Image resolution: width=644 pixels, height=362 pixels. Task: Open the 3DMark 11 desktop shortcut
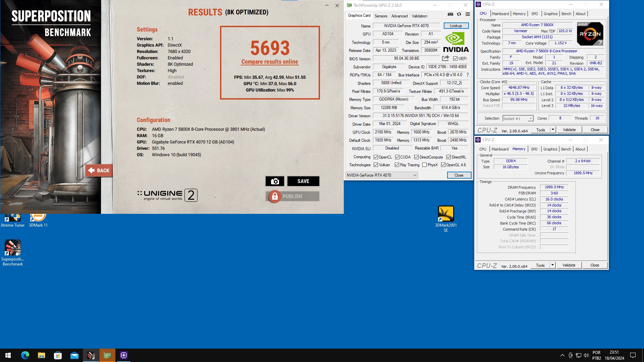coord(38,220)
